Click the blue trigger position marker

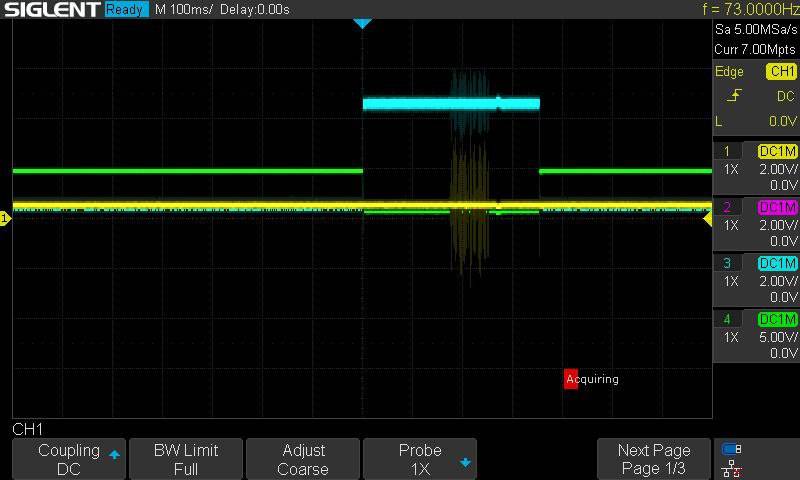point(362,23)
